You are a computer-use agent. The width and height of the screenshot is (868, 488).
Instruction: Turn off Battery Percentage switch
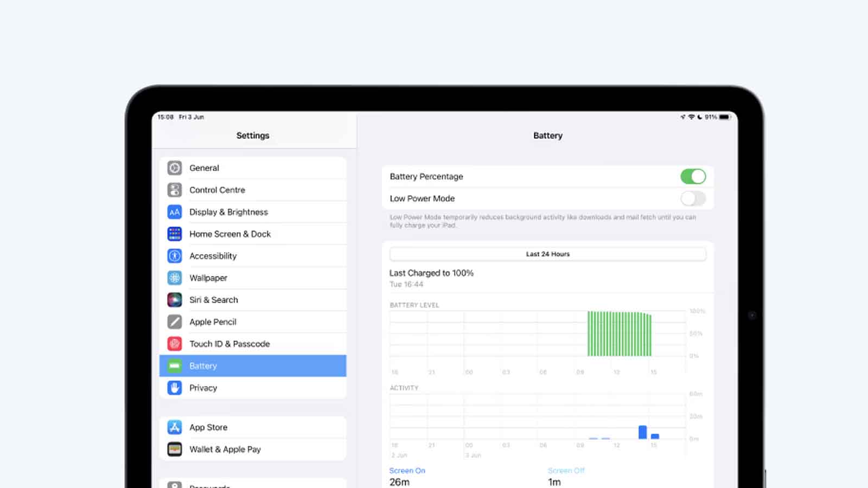tap(693, 176)
